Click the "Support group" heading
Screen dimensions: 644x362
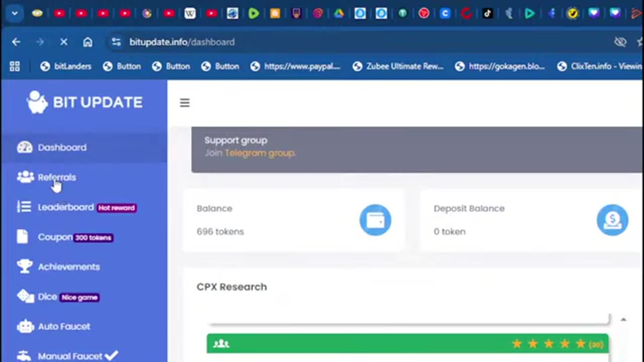[x=236, y=140]
